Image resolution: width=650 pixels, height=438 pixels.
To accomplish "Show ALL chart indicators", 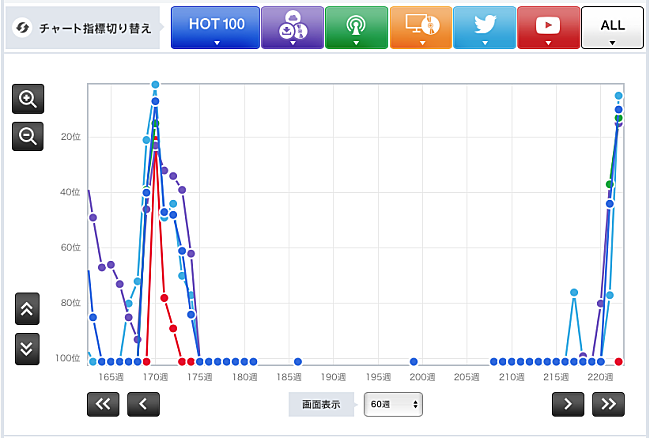I will point(611,27).
